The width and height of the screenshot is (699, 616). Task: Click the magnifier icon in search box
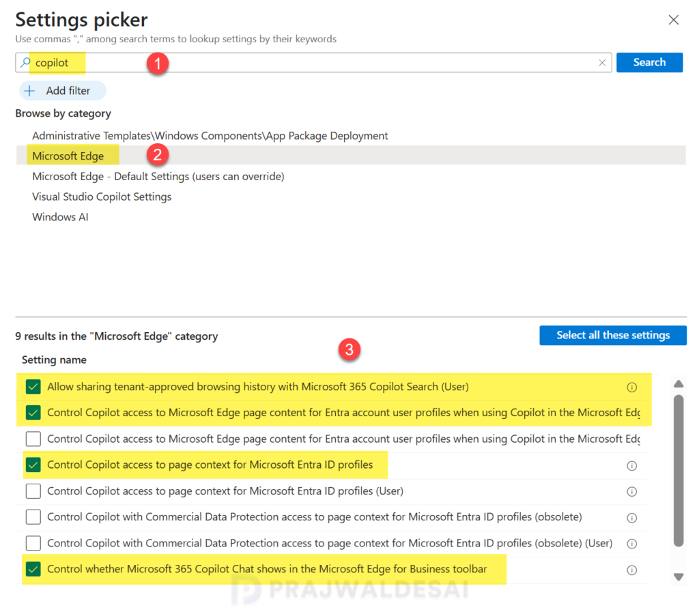coord(25,62)
